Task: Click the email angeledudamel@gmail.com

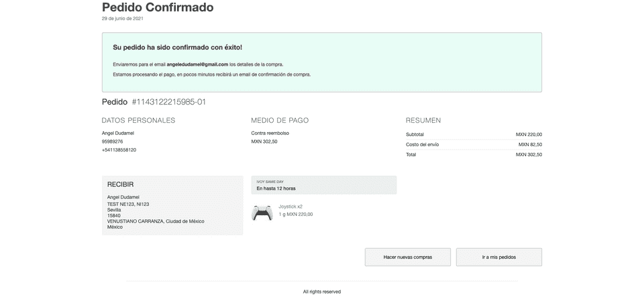Action: (197, 64)
